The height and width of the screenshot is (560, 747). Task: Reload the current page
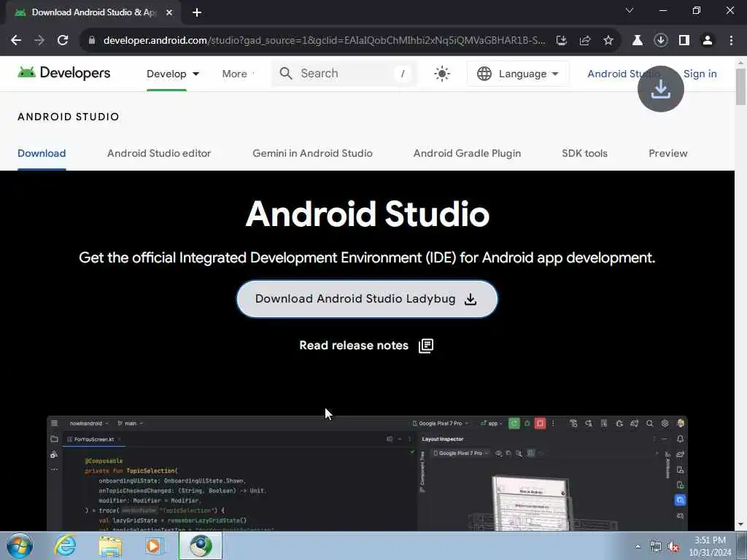click(63, 40)
